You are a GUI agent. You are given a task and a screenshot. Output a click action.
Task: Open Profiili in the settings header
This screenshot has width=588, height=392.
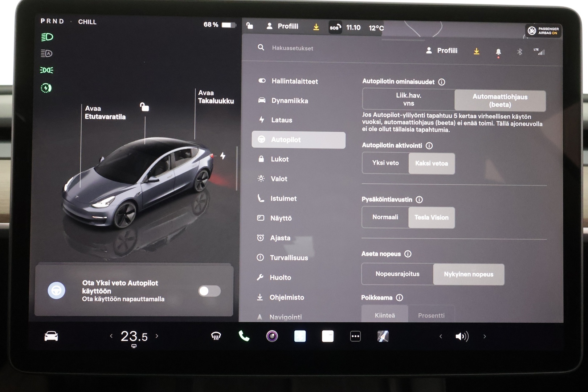[442, 51]
